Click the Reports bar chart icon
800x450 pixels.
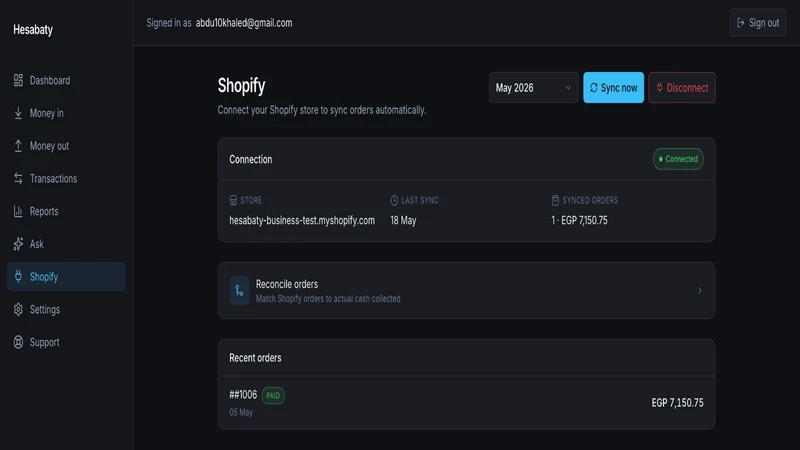[x=18, y=211]
